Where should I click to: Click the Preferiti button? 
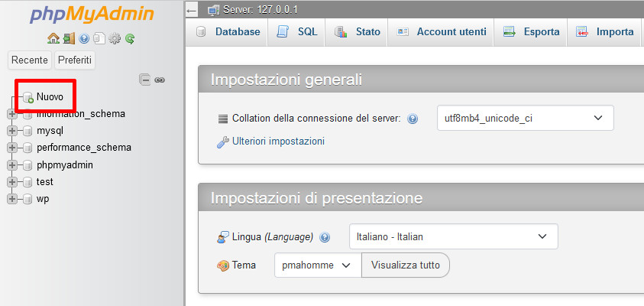(75, 60)
